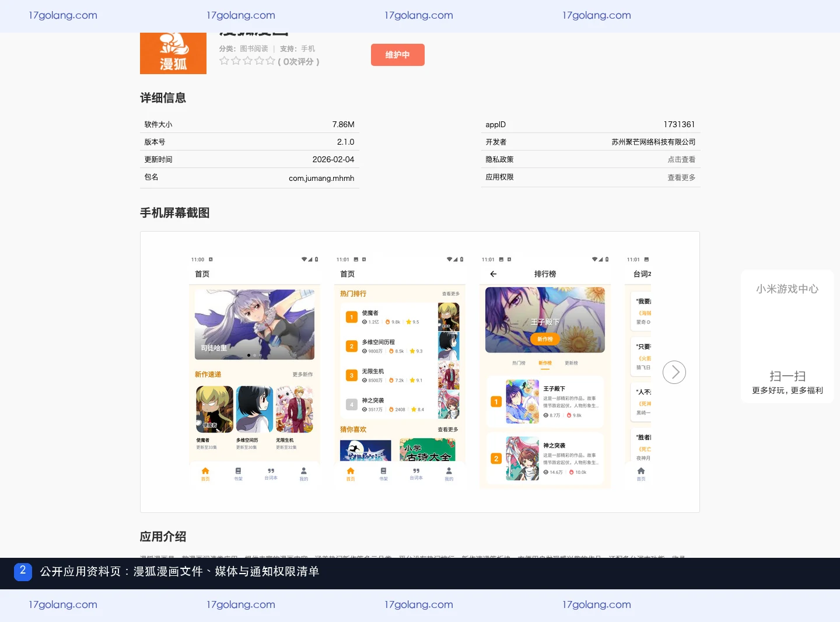The width and height of the screenshot is (840, 622).
Task: Click the 应用介绍 section heading
Action: pyautogui.click(x=163, y=537)
